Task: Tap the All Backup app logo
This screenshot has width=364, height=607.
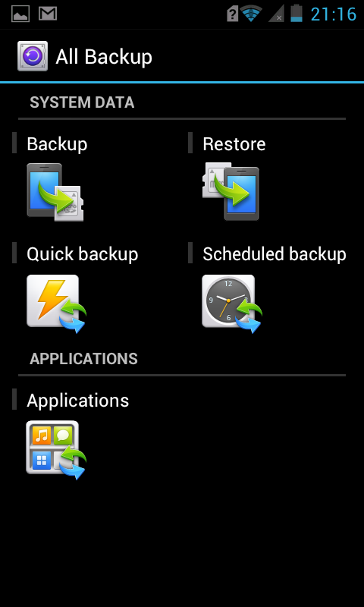Action: click(x=33, y=56)
